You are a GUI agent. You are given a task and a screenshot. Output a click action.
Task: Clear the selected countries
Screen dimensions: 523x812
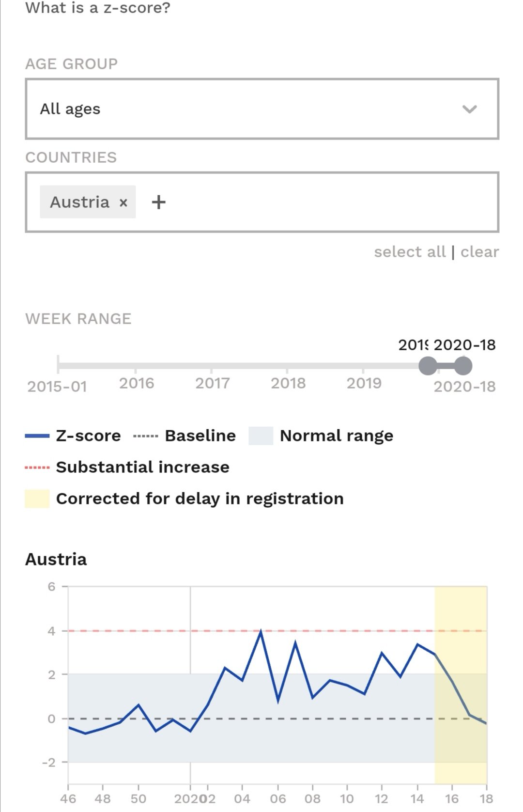tap(479, 252)
